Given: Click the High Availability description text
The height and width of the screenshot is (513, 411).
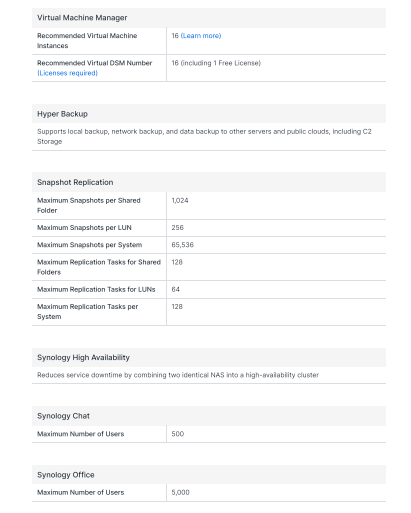Looking at the screenshot, I should click(x=178, y=375).
